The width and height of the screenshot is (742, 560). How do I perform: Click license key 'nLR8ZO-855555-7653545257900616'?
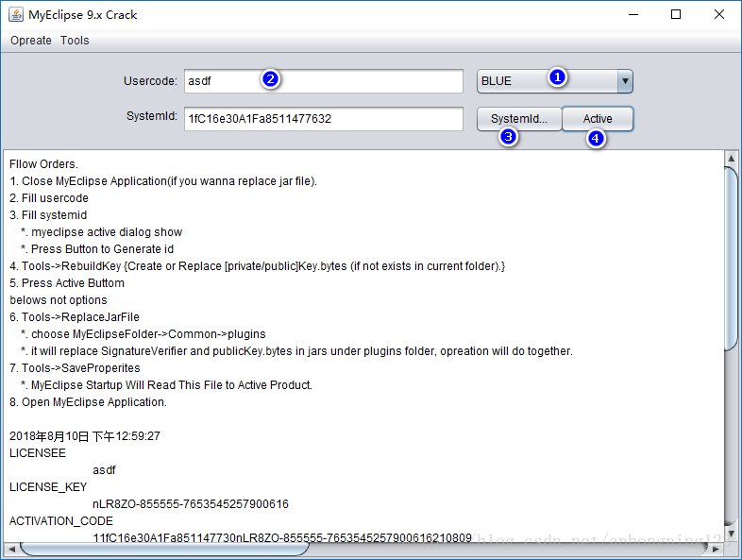[191, 504]
